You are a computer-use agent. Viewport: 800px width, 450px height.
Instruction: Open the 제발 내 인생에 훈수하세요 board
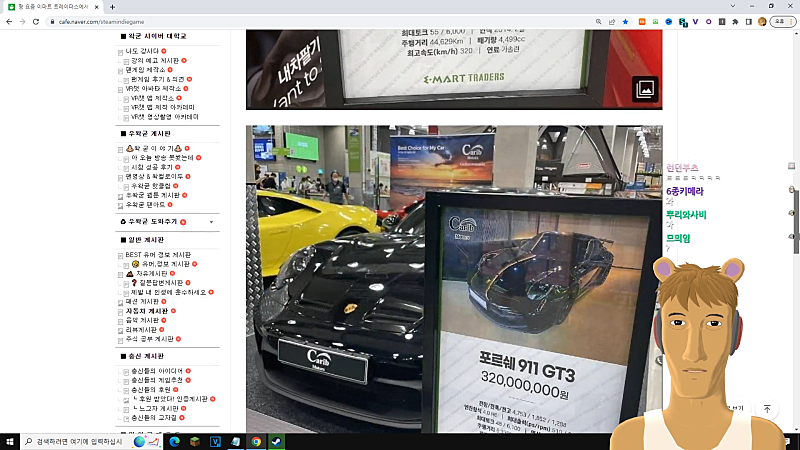click(168, 292)
